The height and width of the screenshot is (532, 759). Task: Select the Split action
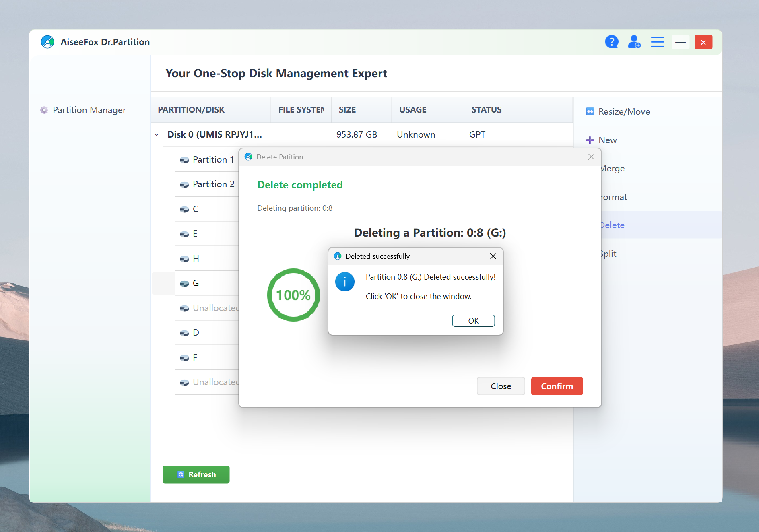(x=609, y=254)
